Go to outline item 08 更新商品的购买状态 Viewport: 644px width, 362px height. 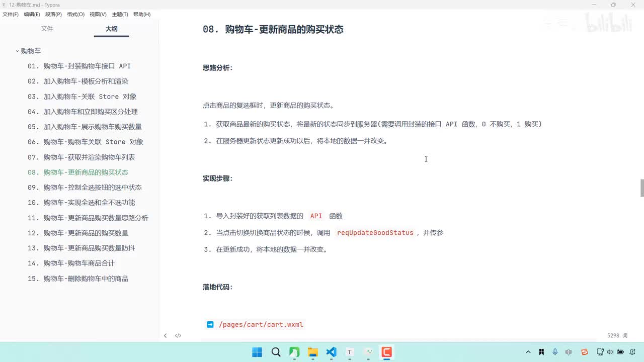coord(78,172)
